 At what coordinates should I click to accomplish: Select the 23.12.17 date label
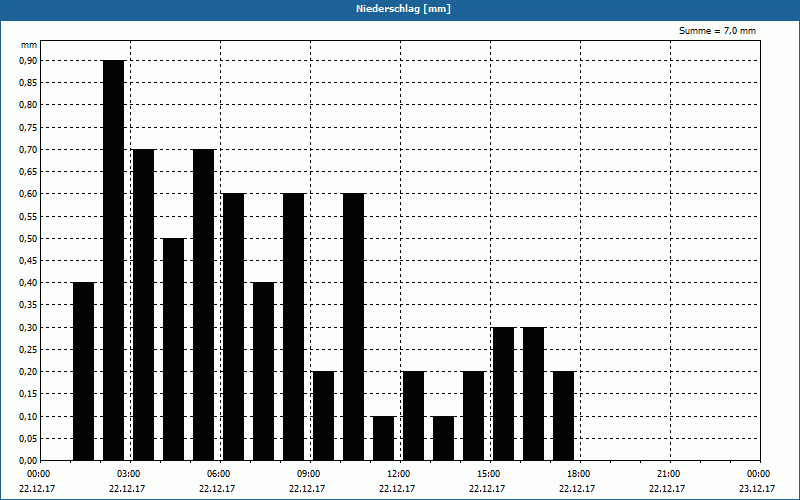(x=757, y=489)
